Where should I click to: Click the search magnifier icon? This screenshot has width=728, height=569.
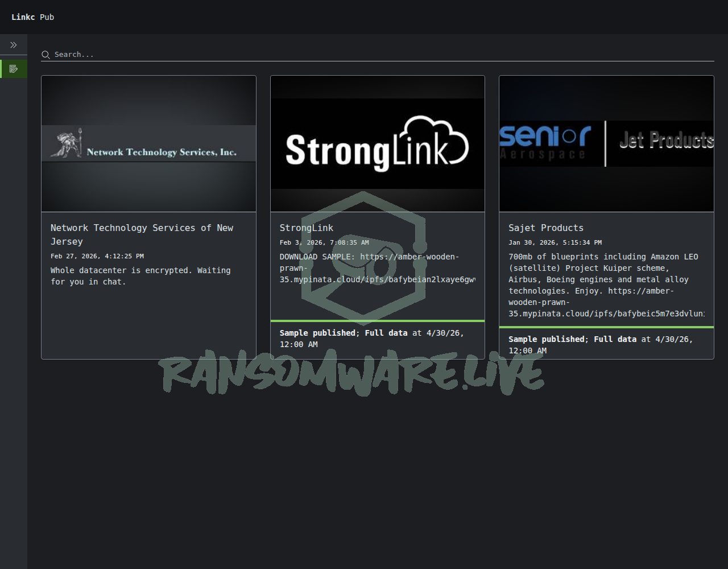(45, 55)
